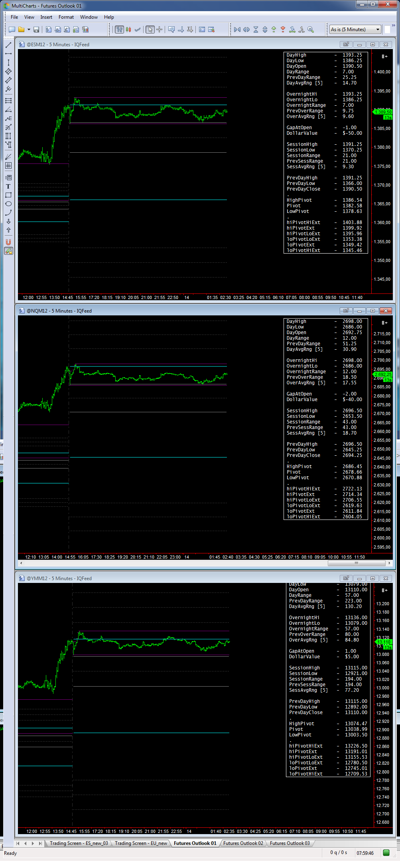Select the Fibonacci Retracement tool
This screenshot has width=400, height=868.
pos(8,100)
